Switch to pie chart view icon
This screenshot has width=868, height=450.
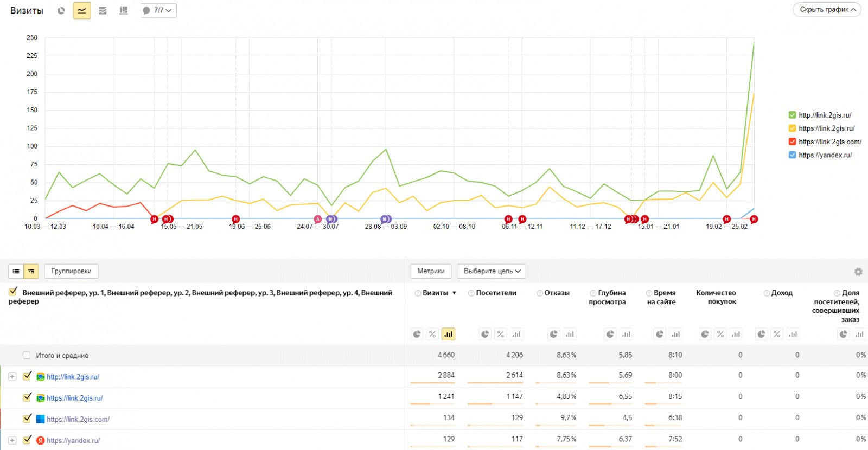pos(61,10)
